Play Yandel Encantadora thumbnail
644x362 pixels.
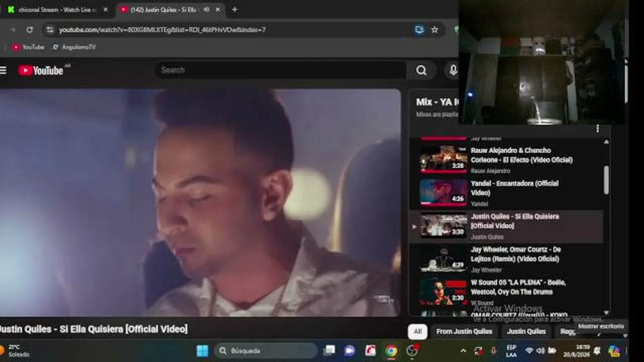(x=444, y=192)
